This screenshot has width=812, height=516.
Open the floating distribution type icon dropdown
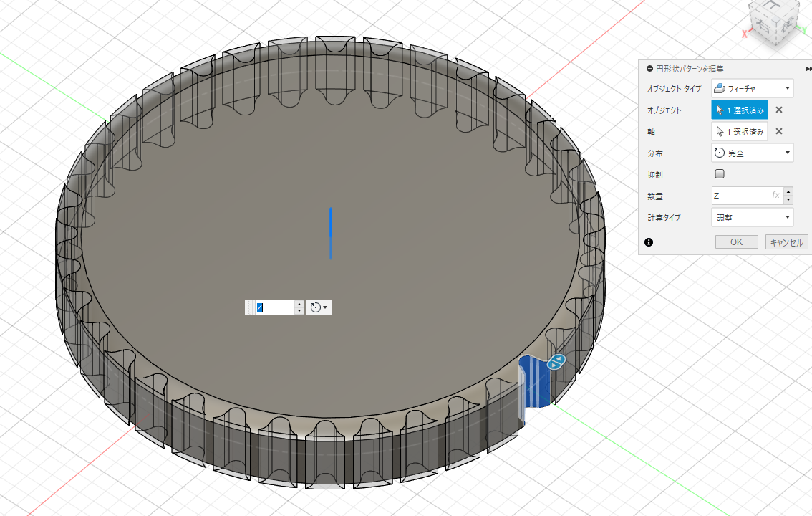pos(319,307)
